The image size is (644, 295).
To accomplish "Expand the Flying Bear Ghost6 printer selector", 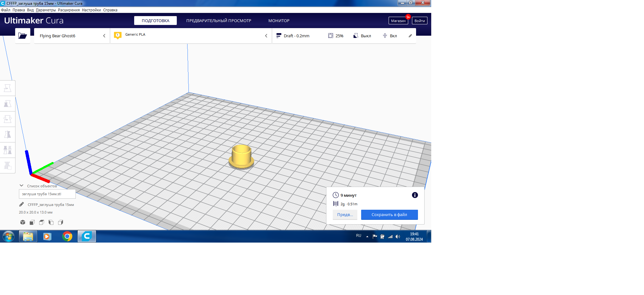I will (x=72, y=36).
